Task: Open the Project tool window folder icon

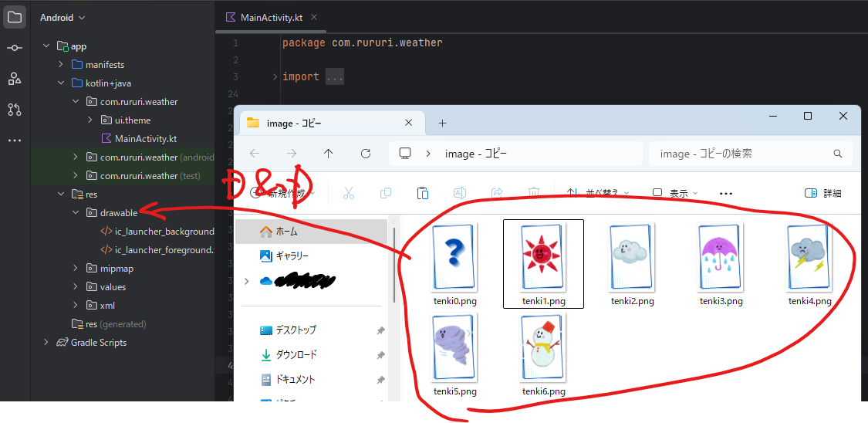Action: coord(15,17)
